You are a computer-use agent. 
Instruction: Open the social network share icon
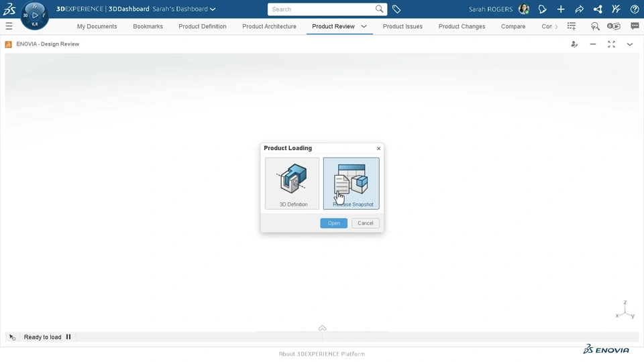pyautogui.click(x=598, y=9)
